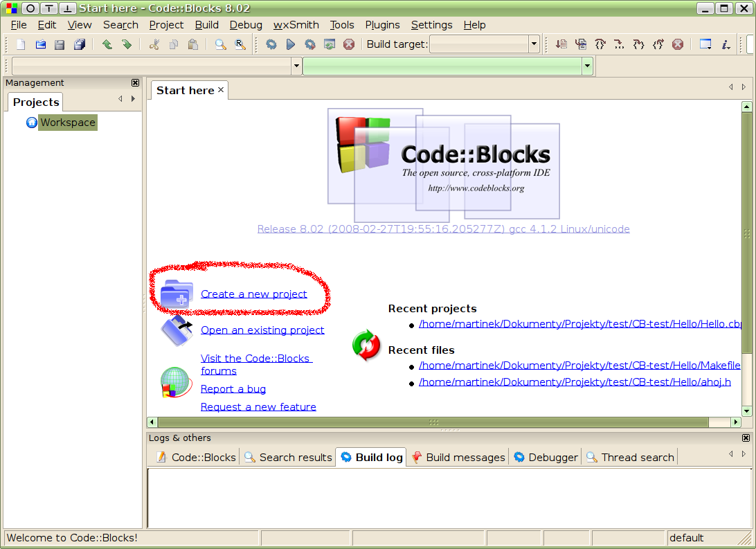Click the green Undo arrow icon
This screenshot has height=549, width=756.
(x=107, y=44)
